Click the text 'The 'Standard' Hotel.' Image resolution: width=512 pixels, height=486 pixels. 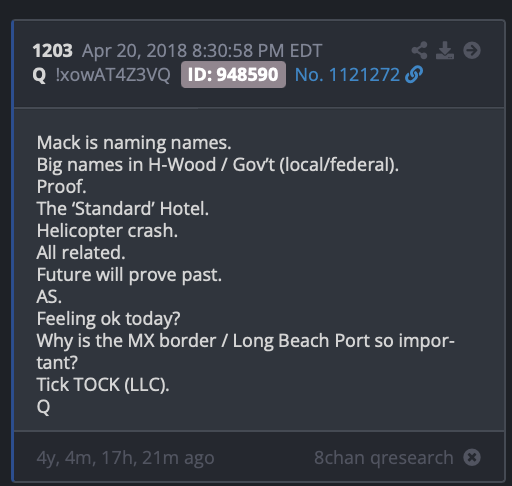123,209
